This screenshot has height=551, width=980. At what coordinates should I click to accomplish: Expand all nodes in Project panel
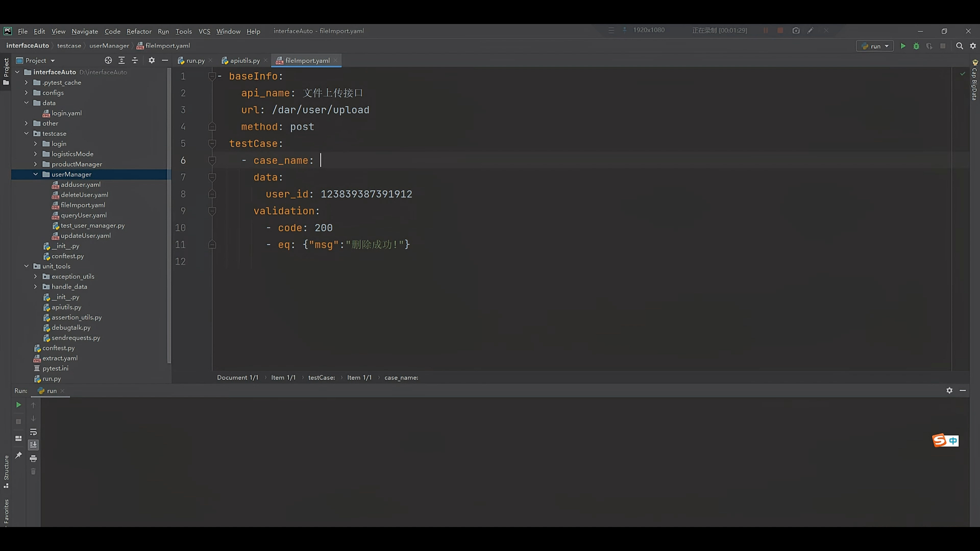tap(121, 60)
